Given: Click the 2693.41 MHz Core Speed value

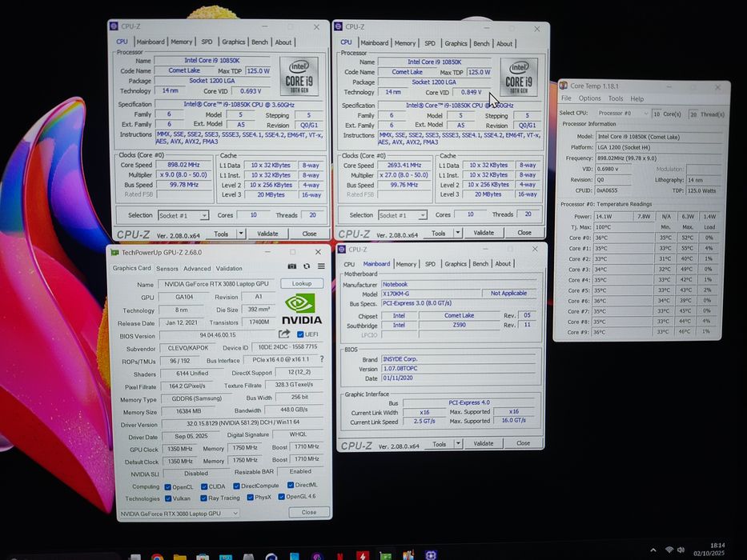Looking at the screenshot, I should click(404, 165).
